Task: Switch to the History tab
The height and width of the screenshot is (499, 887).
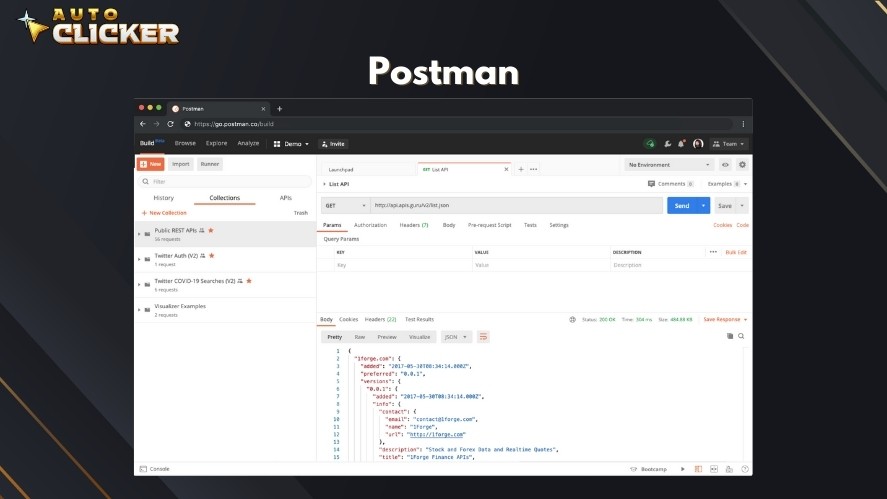Action: [163, 198]
